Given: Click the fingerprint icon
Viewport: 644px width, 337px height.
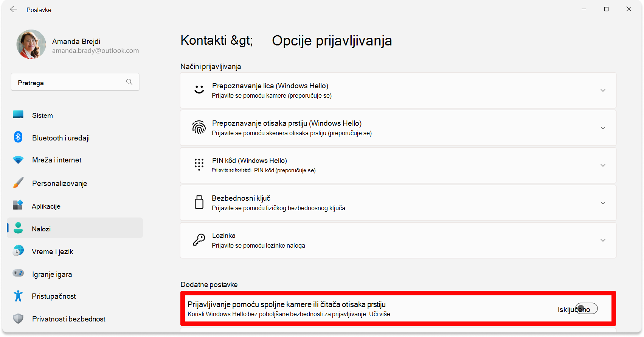Looking at the screenshot, I should pyautogui.click(x=199, y=127).
